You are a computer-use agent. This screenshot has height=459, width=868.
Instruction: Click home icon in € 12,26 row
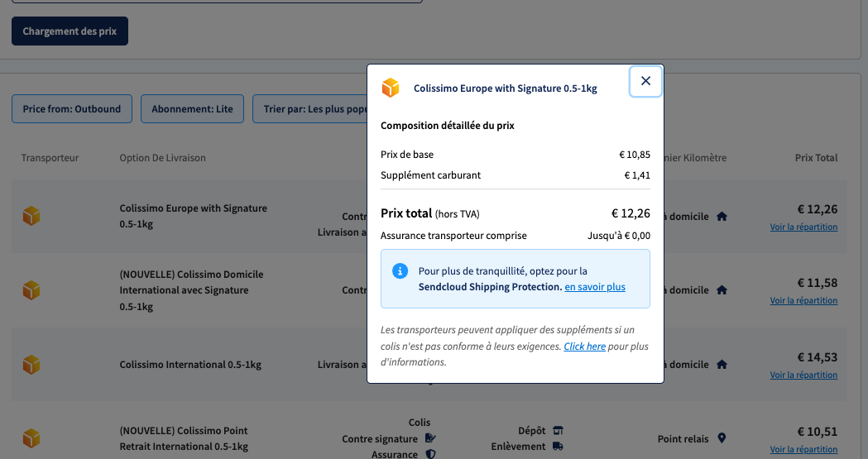coord(722,216)
